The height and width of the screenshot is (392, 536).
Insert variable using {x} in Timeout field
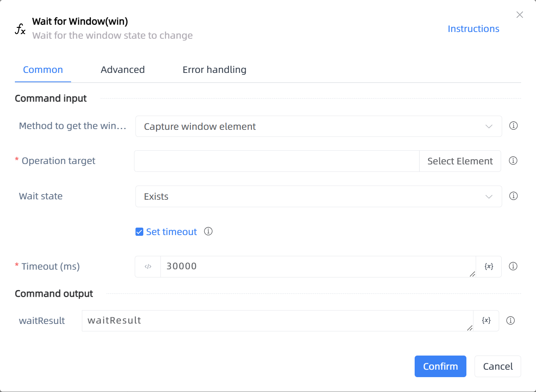pos(489,267)
